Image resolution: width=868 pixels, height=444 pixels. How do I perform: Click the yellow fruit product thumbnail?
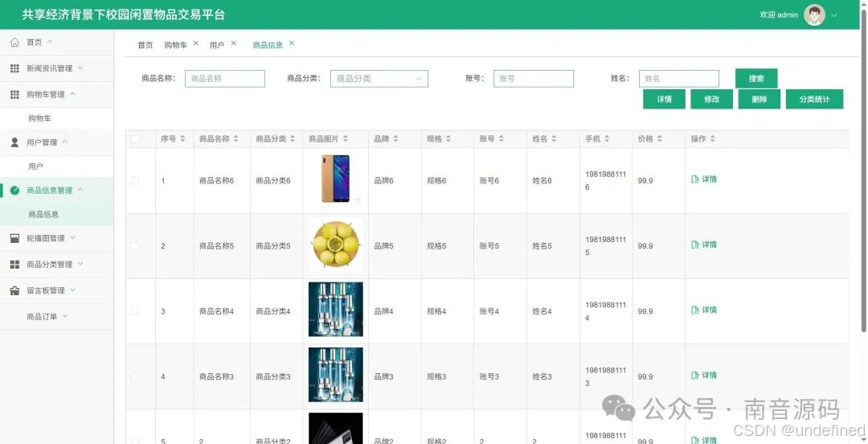click(335, 245)
